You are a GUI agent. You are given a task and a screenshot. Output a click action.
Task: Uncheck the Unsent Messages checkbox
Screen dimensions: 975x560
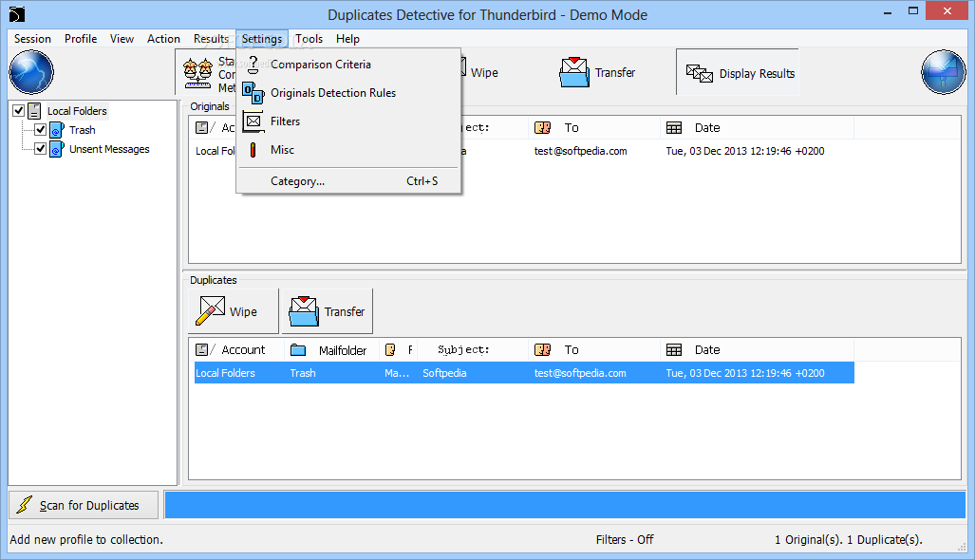coord(41,149)
